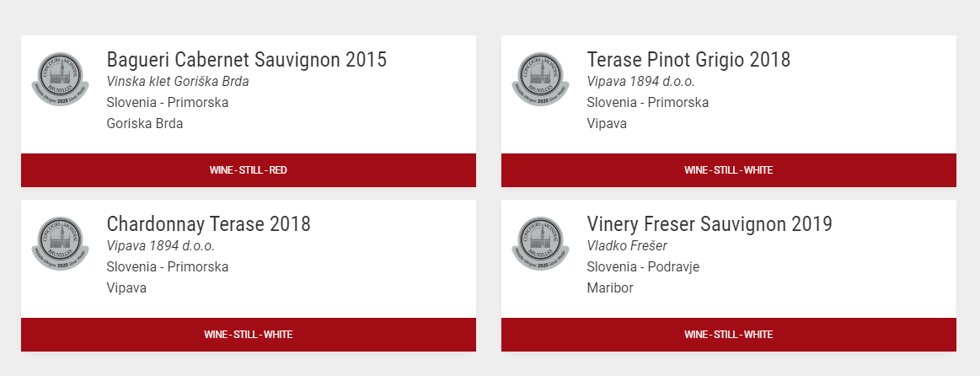The width and height of the screenshot is (980, 376).
Task: Click Slovenia - Primorska on the Bagueri card
Action: coord(168,103)
